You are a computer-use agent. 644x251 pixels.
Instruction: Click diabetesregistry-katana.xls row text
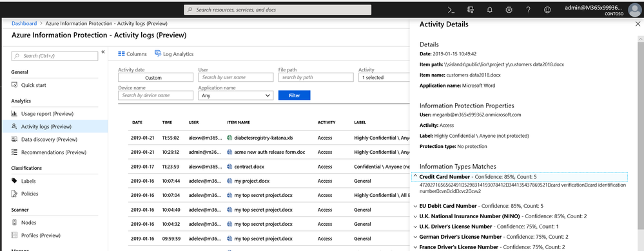click(x=263, y=138)
